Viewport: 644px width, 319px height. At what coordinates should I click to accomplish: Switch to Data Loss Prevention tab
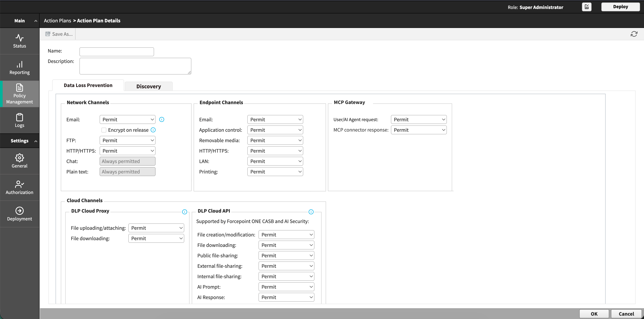[88, 85]
